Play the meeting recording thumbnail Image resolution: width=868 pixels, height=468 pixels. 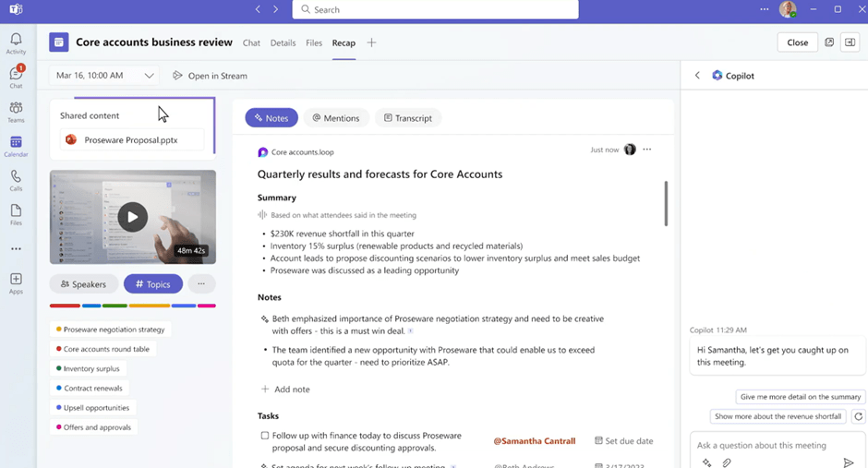(132, 217)
